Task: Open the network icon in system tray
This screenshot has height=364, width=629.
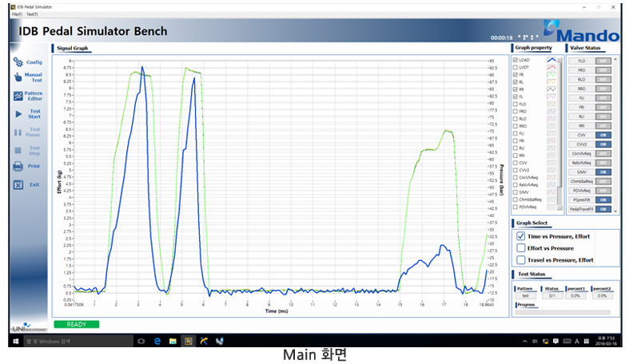Action: pos(546,342)
